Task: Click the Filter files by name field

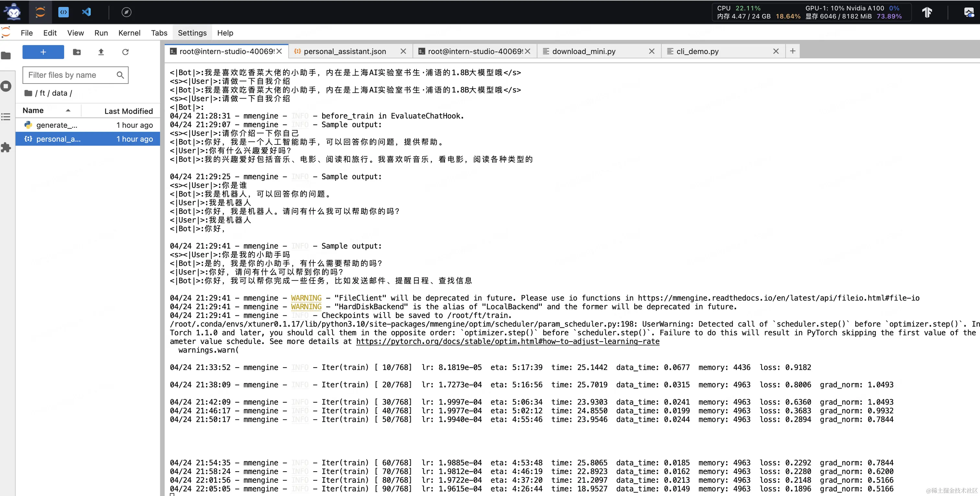Action: point(71,75)
